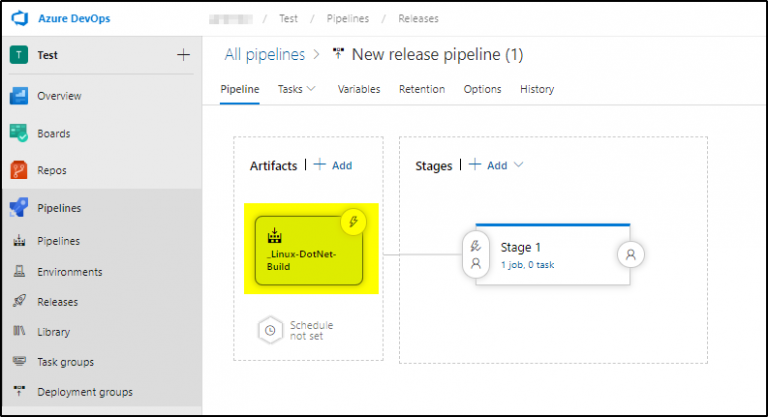Click the plus icon next to Test

(x=183, y=55)
